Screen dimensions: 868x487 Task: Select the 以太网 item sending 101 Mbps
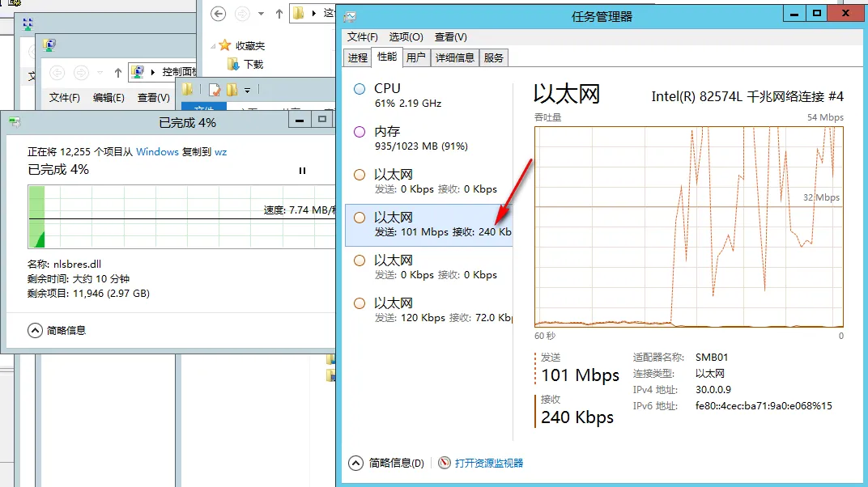tap(429, 224)
